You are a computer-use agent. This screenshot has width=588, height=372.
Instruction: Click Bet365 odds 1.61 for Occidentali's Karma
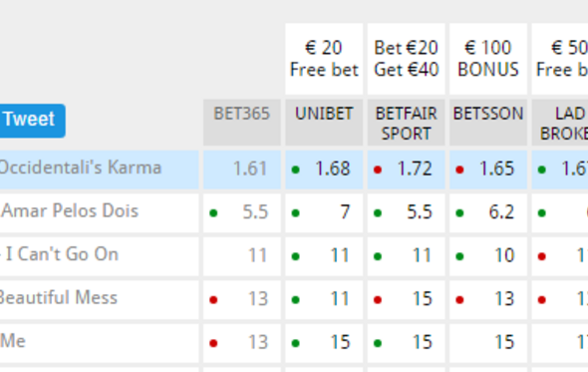point(250,169)
